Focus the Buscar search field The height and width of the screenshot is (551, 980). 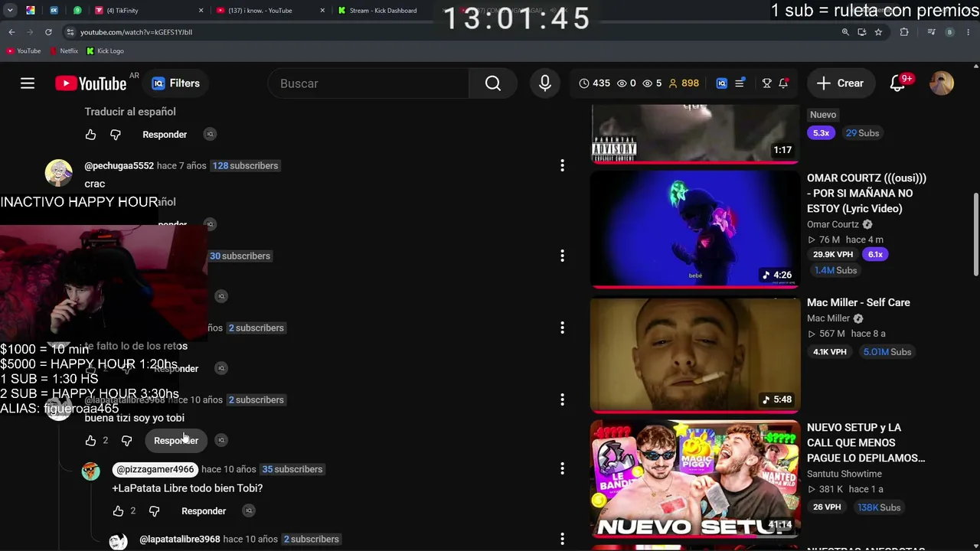click(368, 83)
